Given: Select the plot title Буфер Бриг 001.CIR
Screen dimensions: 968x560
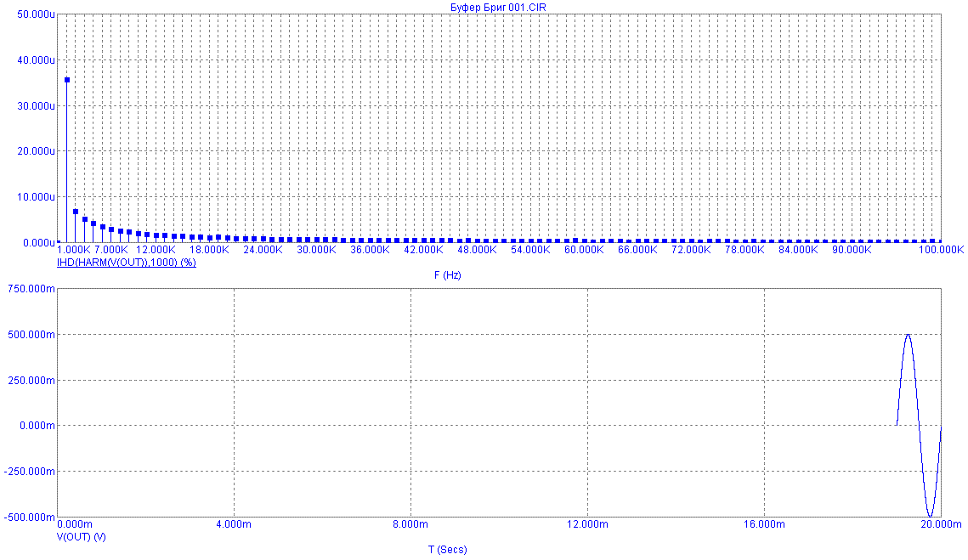Looking at the screenshot, I should tap(498, 8).
